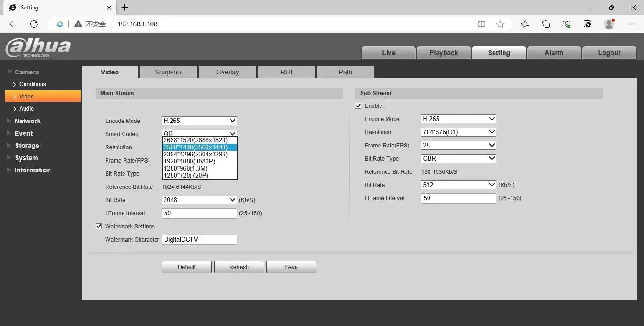Image resolution: width=644 pixels, height=326 pixels.
Task: Click the Dahua logo
Action: point(38,48)
